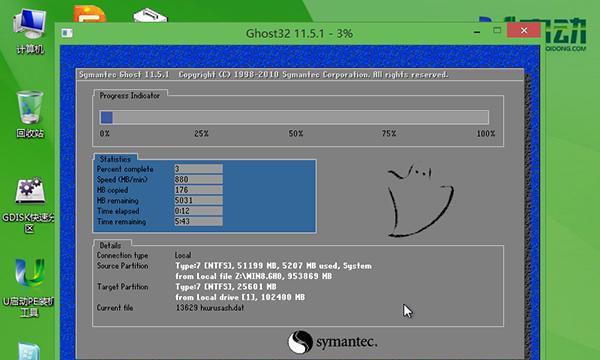Click the Percent complete value field

(198, 169)
